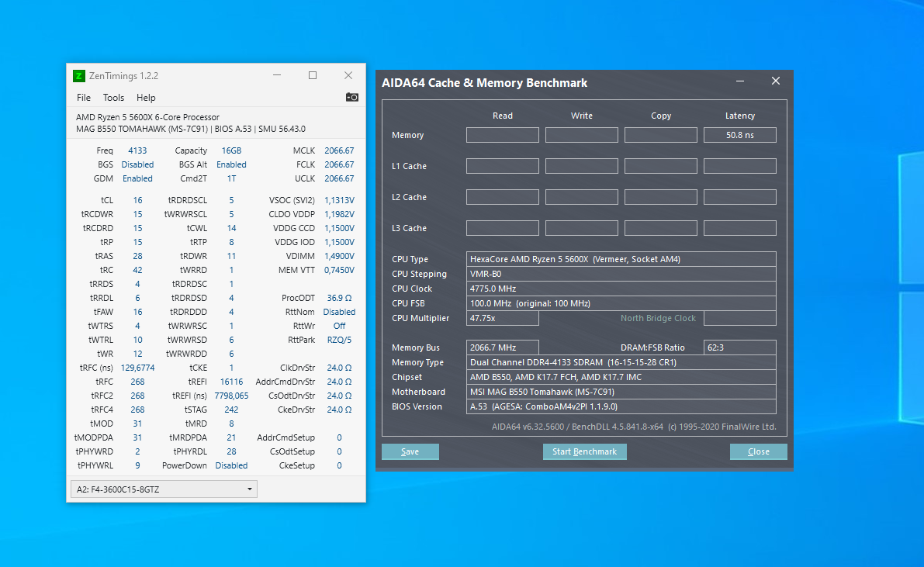
Task: Click the CPU Stepping VMR-B0 field
Action: pos(621,274)
